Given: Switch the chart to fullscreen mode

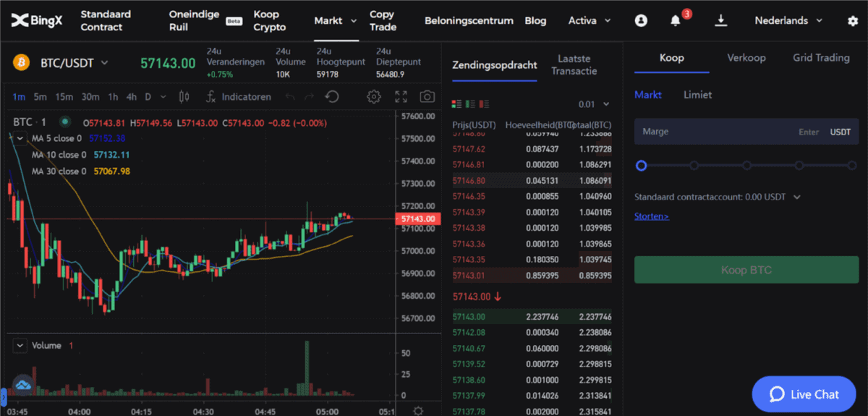Looking at the screenshot, I should tap(401, 96).
